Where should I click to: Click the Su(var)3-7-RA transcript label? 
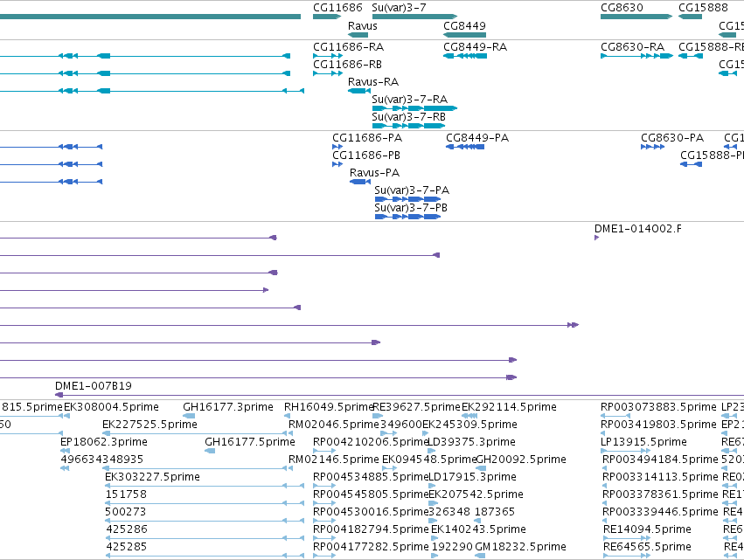click(409, 100)
